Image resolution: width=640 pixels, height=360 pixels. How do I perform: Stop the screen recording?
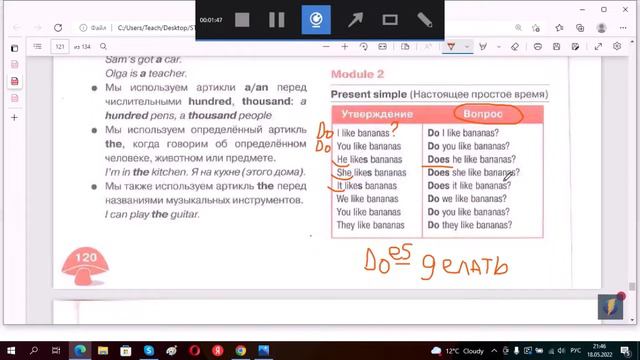[x=242, y=20]
